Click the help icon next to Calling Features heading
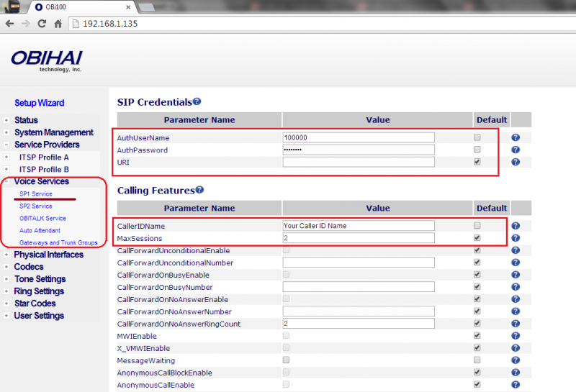This screenshot has width=576, height=392. pyautogui.click(x=199, y=190)
